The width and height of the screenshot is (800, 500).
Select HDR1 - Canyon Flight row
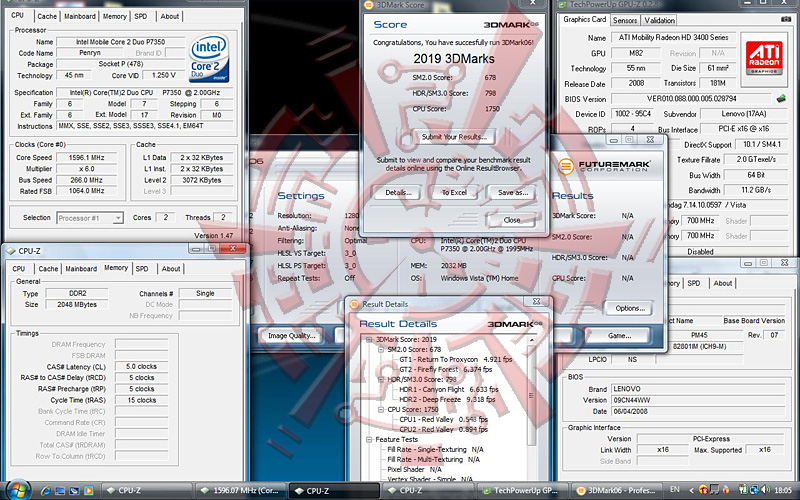448,390
